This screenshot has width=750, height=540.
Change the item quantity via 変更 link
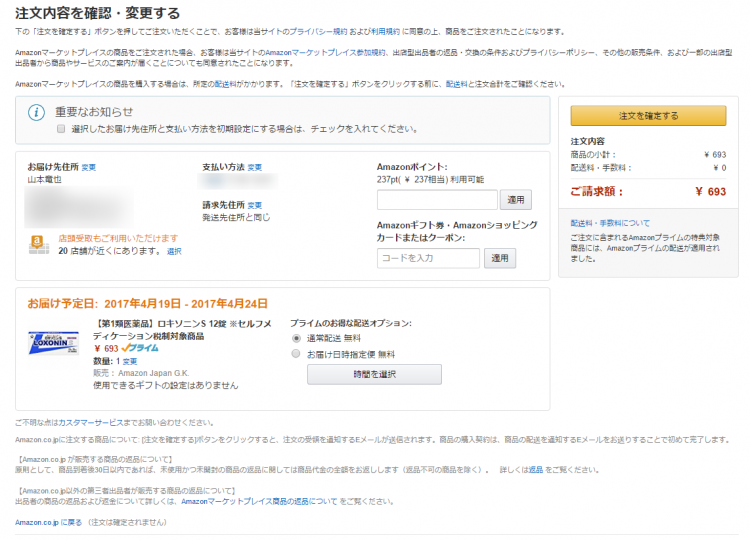130,362
